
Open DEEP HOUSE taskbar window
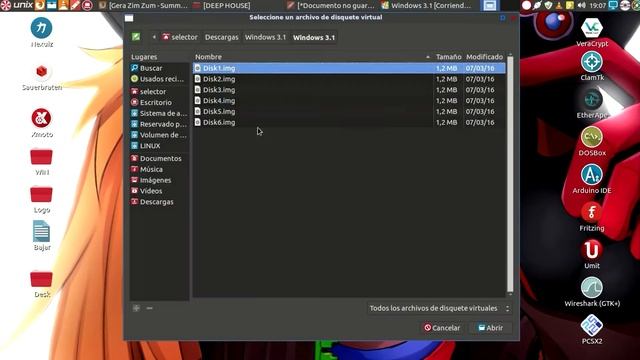point(222,5)
